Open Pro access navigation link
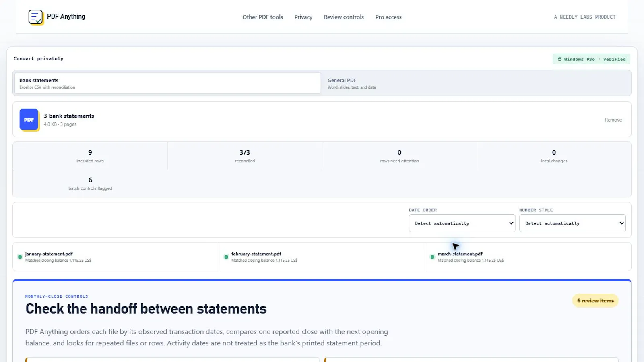 388,17
